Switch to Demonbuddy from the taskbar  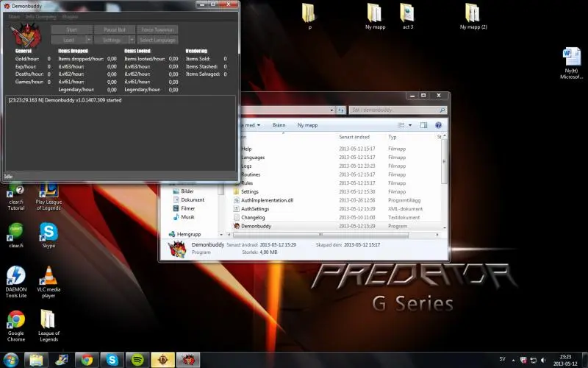click(x=188, y=360)
